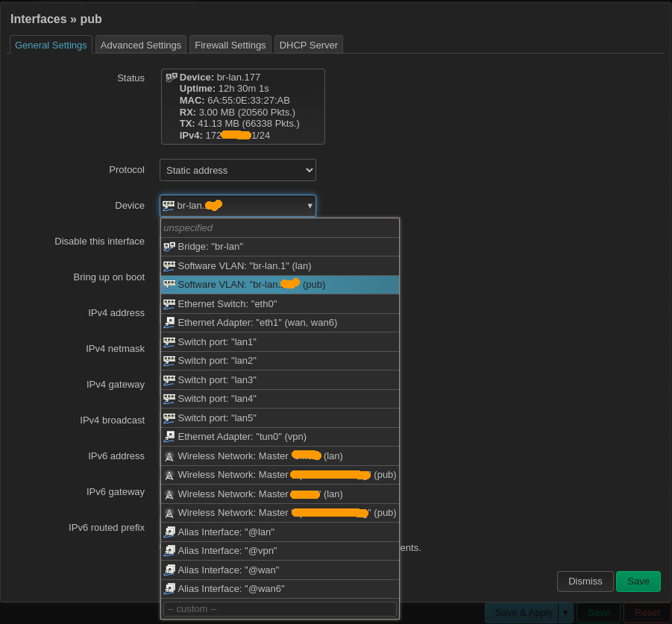Go to the DHCP Server tab

308,45
